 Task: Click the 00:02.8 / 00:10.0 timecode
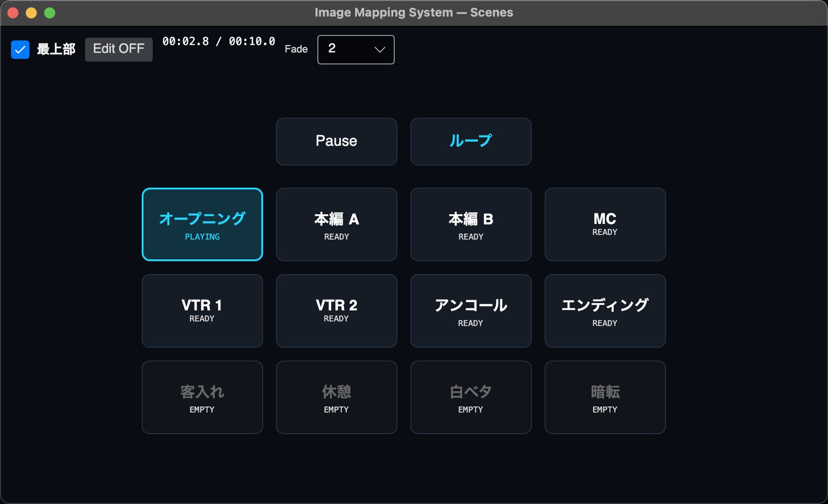click(x=218, y=41)
